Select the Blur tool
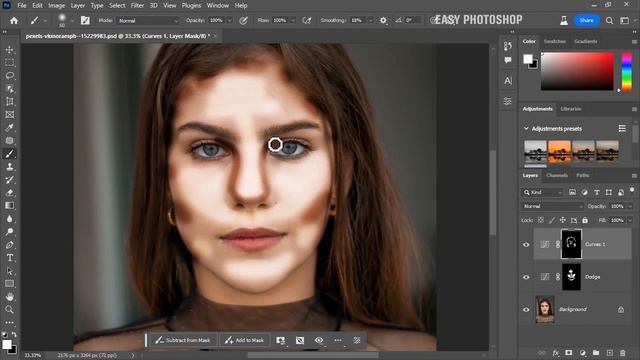 (x=9, y=219)
